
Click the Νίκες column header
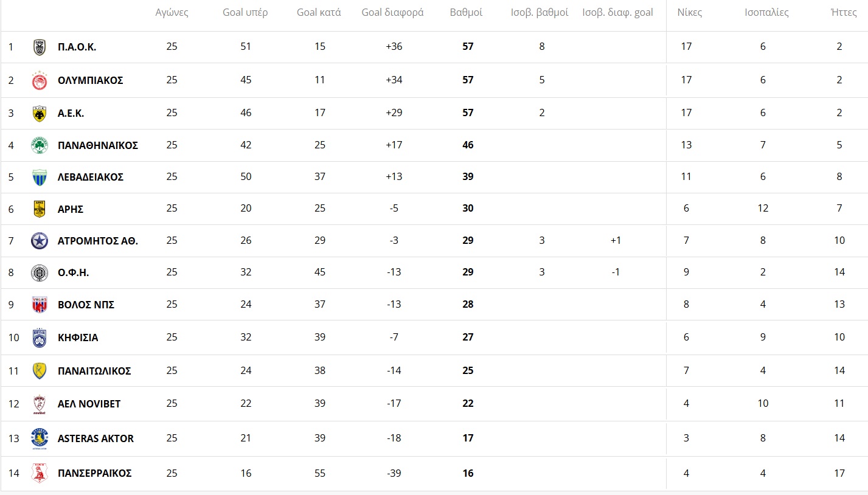(690, 12)
